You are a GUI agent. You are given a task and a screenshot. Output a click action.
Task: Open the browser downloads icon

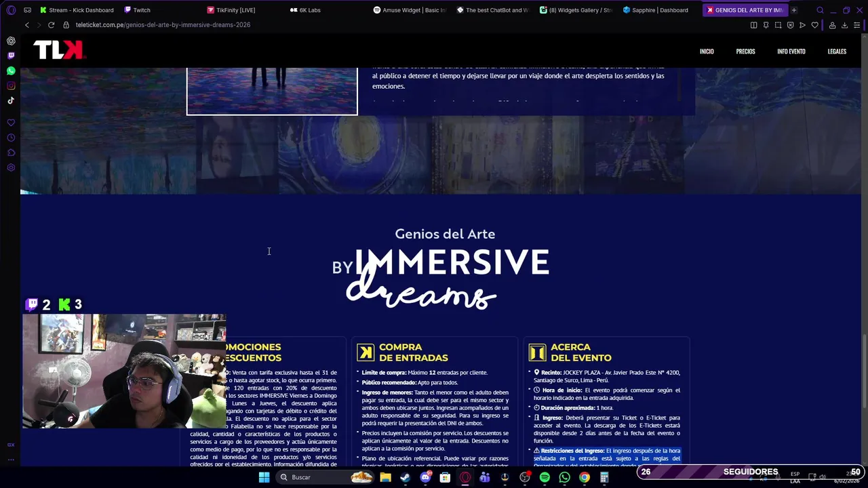coord(844,25)
